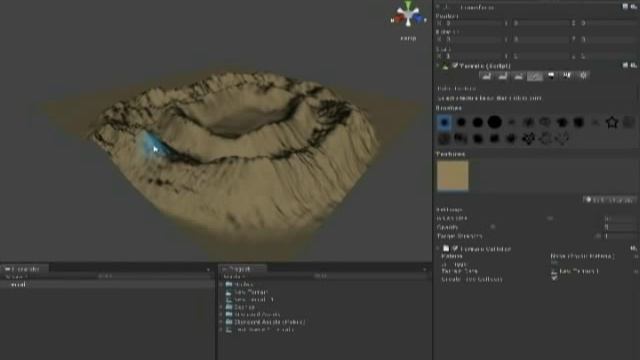The image size is (640, 360).
Task: Toggle the Terrain (Script) enabled checkbox
Action: point(455,66)
